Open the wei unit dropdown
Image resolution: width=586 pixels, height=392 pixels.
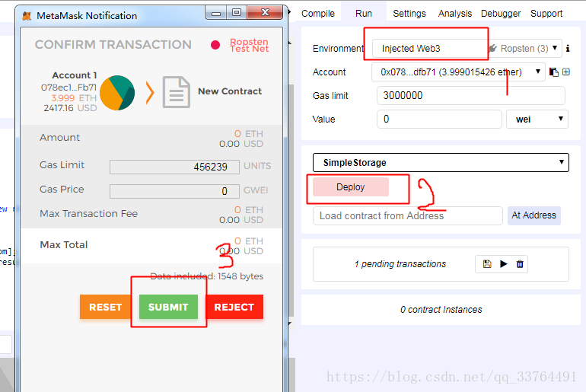[537, 120]
